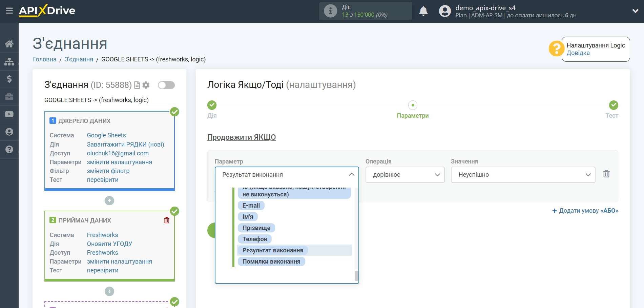Click 'Додати умову АБО' link
This screenshot has width=644, height=308.
point(585,211)
